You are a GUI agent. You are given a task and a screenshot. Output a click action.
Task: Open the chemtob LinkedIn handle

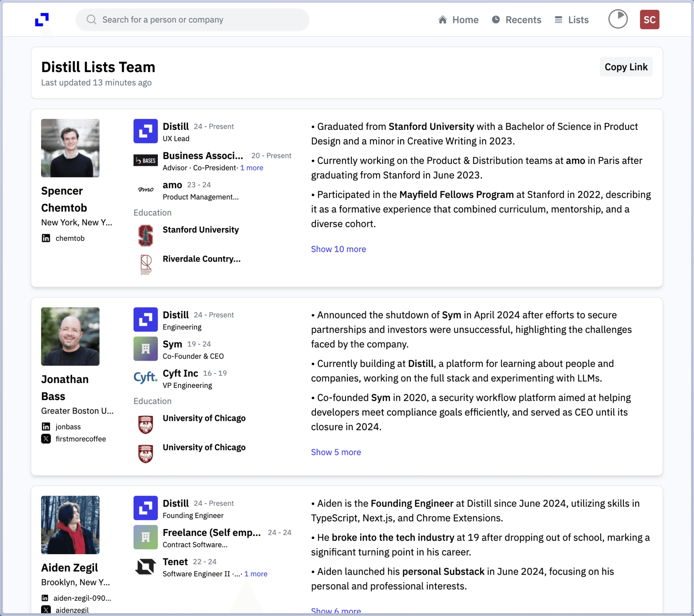70,238
